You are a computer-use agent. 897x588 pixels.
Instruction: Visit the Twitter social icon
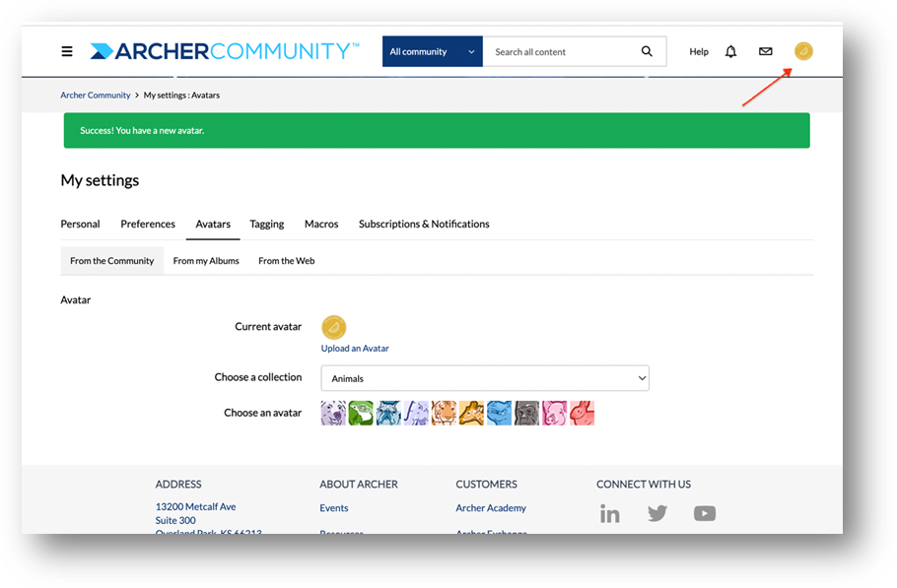coord(657,513)
